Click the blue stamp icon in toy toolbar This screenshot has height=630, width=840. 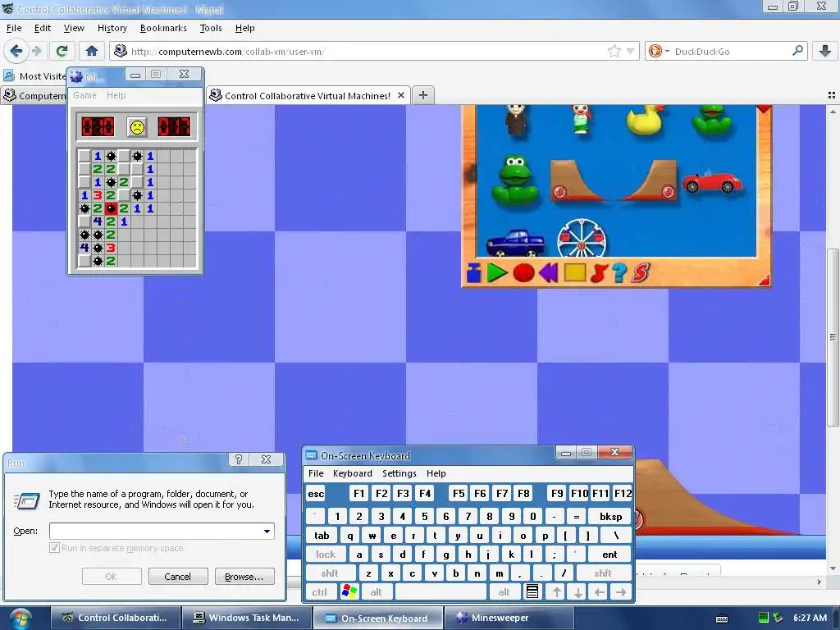click(x=473, y=272)
